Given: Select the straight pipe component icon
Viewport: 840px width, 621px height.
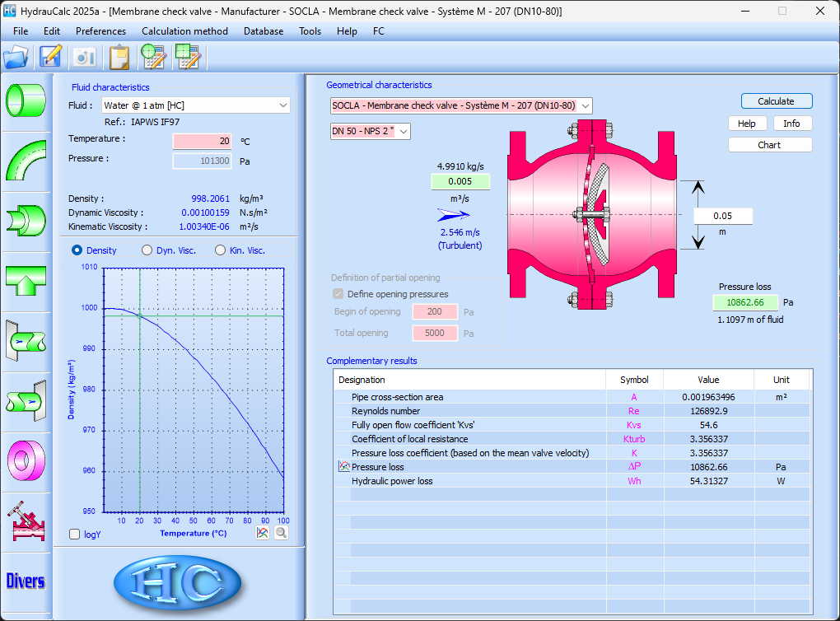Looking at the screenshot, I should click(x=26, y=100).
